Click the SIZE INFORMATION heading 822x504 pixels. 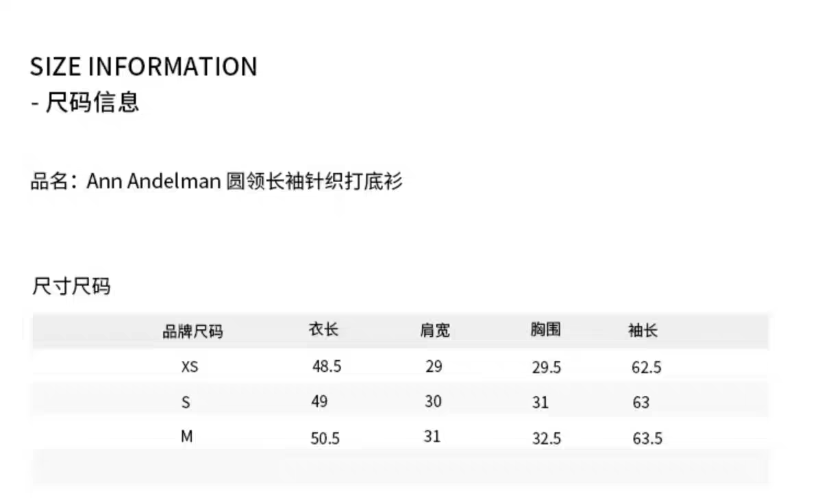(x=144, y=67)
